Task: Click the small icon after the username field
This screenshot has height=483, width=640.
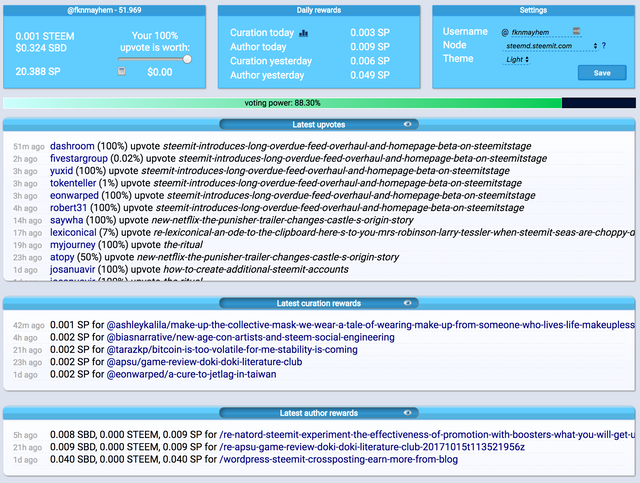Action: 576,31
